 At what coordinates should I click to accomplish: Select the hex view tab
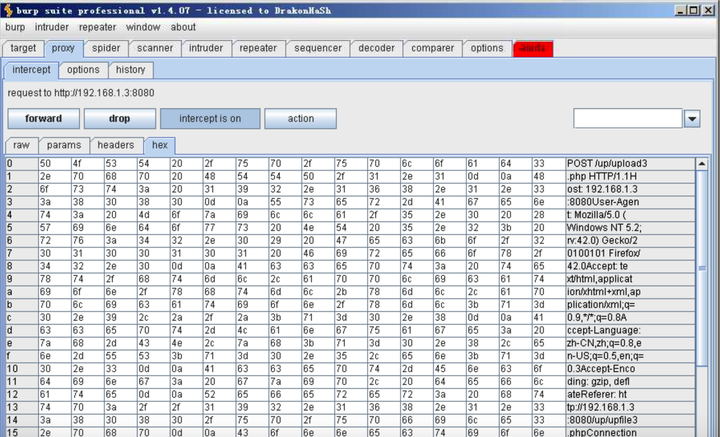pos(160,145)
